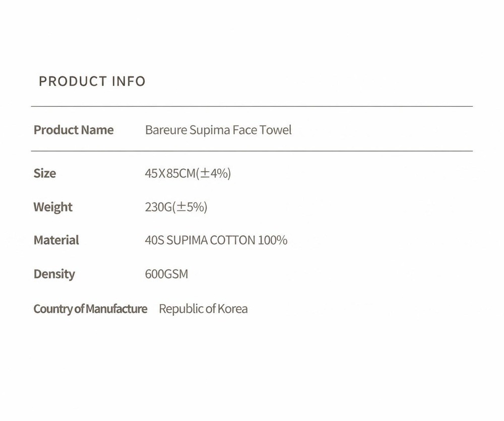Click the divider line above Product Name

pos(251,106)
